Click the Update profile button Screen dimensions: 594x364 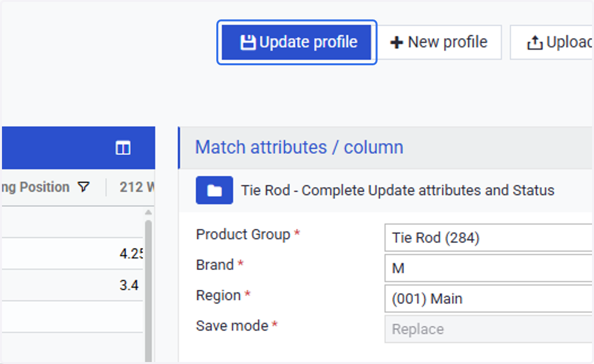[x=297, y=42]
